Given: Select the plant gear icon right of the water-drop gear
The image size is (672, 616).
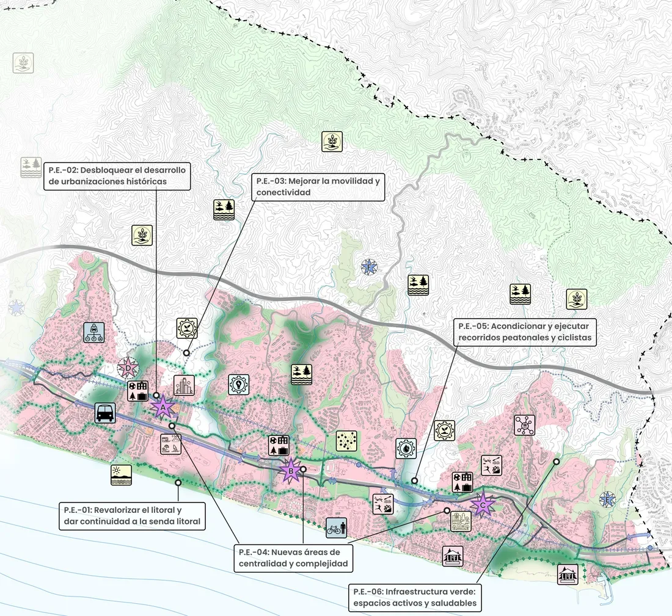Looking at the screenshot, I should 444,430.
